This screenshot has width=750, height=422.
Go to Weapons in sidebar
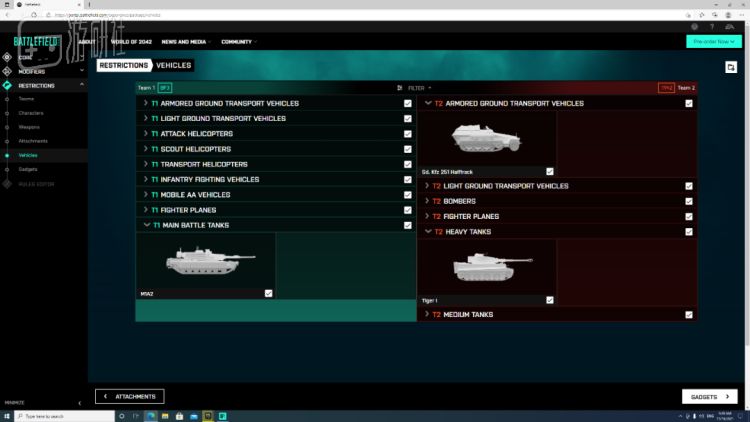29,127
